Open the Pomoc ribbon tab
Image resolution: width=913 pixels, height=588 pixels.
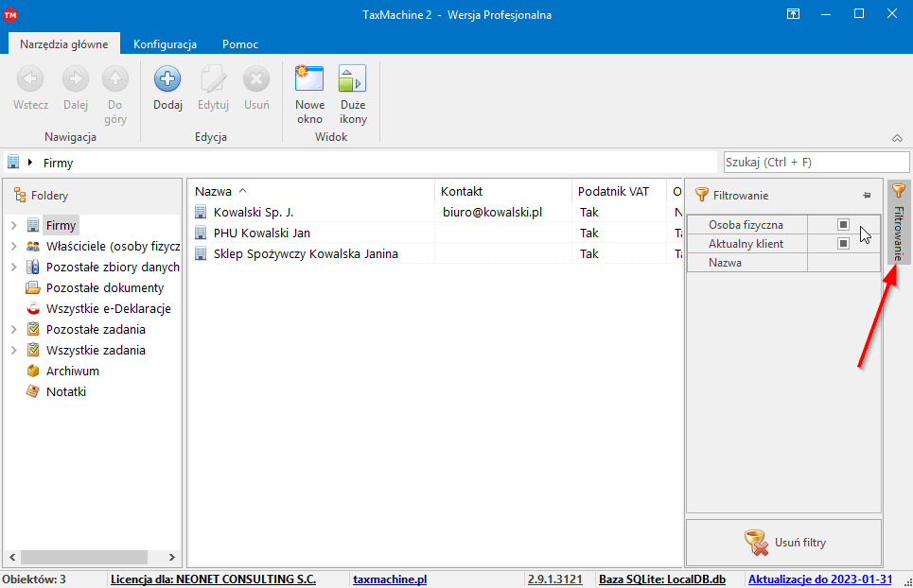click(x=240, y=44)
